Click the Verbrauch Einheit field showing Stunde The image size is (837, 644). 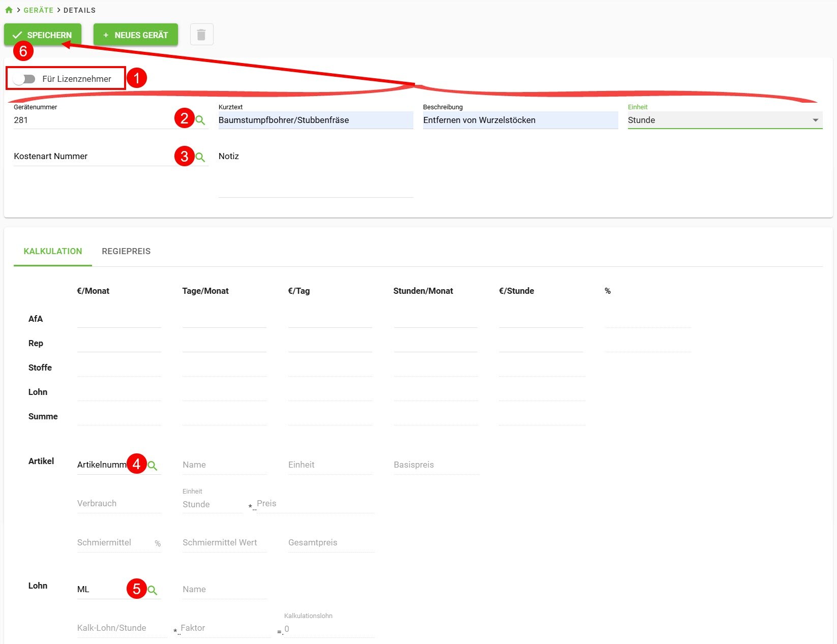[x=213, y=504]
